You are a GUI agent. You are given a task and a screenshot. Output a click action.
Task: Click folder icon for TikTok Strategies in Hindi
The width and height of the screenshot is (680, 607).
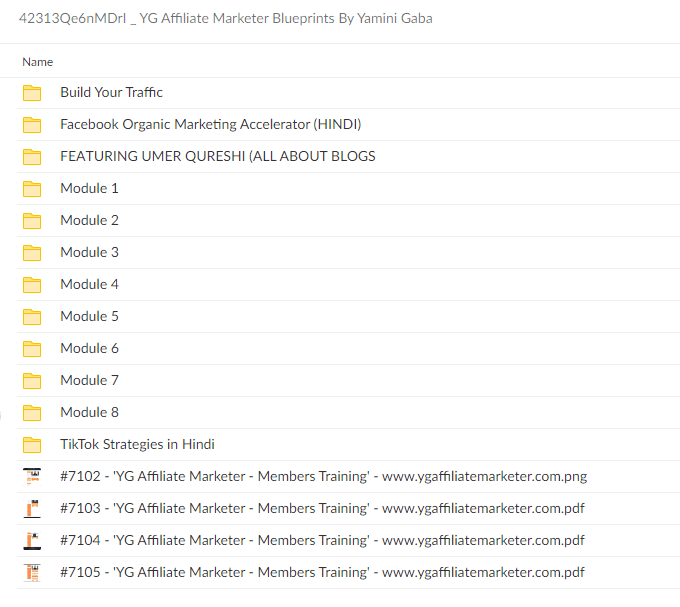pyautogui.click(x=32, y=445)
